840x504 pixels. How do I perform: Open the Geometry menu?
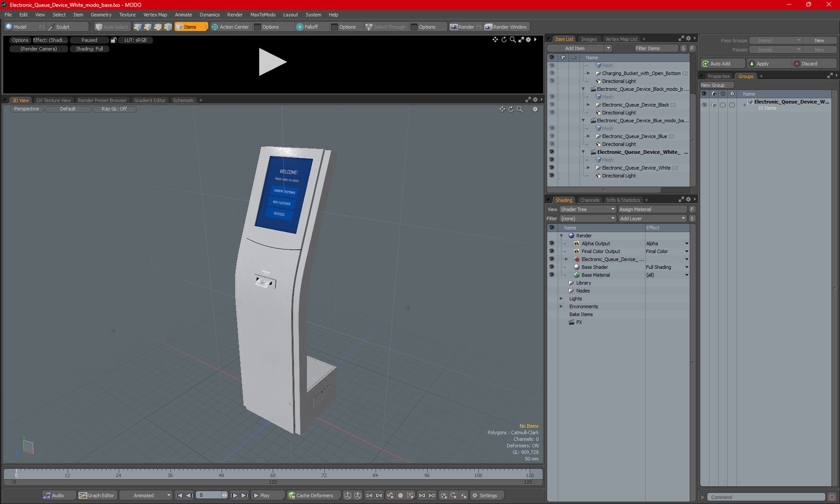click(101, 14)
